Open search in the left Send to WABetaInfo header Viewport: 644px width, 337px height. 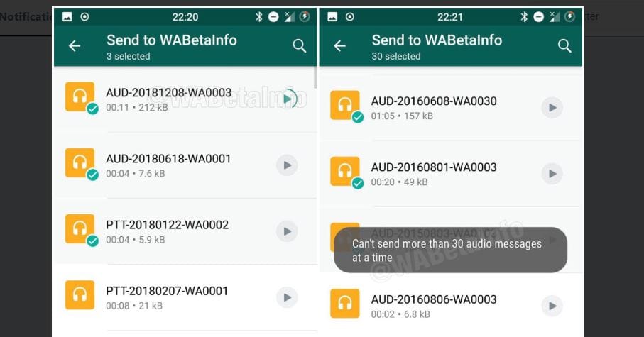point(300,45)
